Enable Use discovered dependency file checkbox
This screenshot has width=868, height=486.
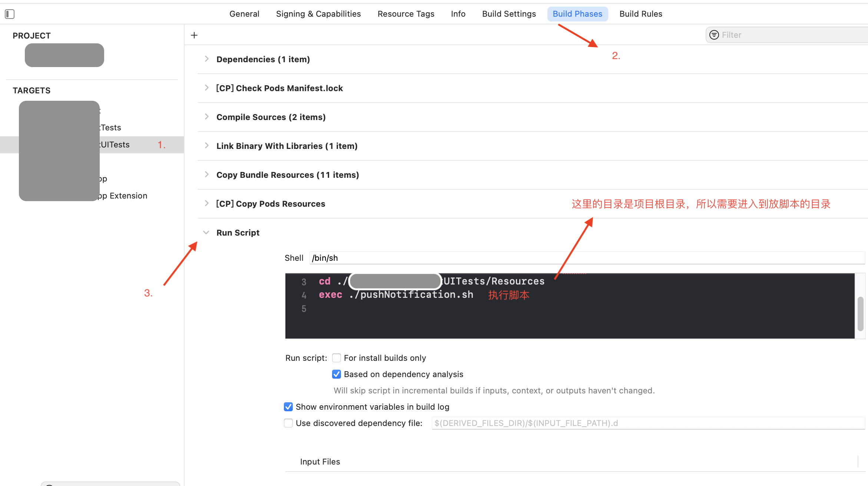point(288,423)
